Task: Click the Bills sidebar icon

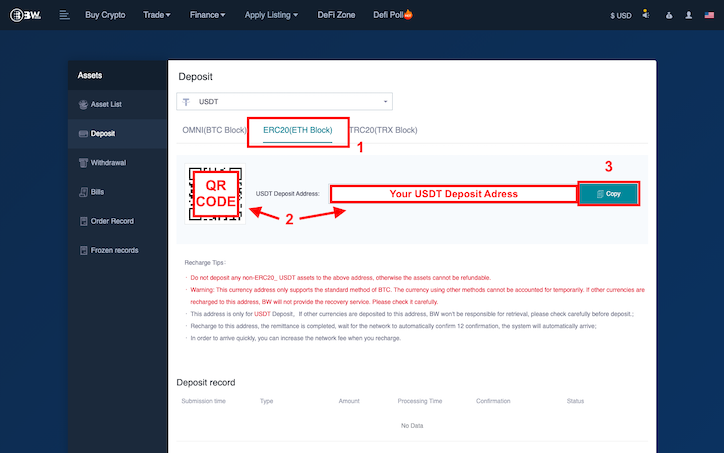Action: (x=83, y=192)
